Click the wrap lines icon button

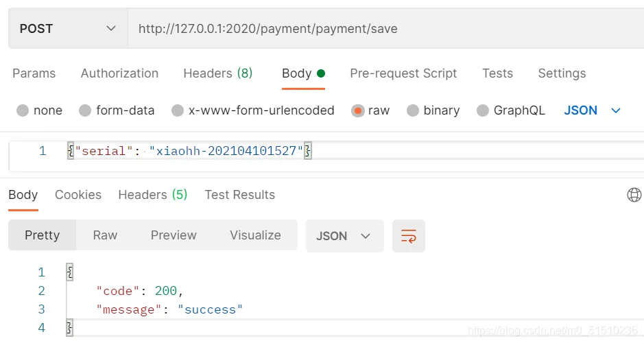[409, 236]
